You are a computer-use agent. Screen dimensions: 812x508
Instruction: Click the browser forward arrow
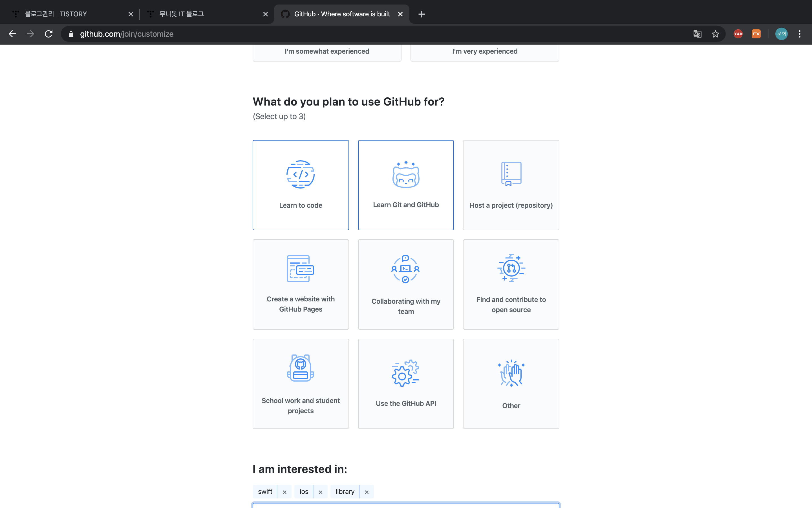(x=30, y=34)
